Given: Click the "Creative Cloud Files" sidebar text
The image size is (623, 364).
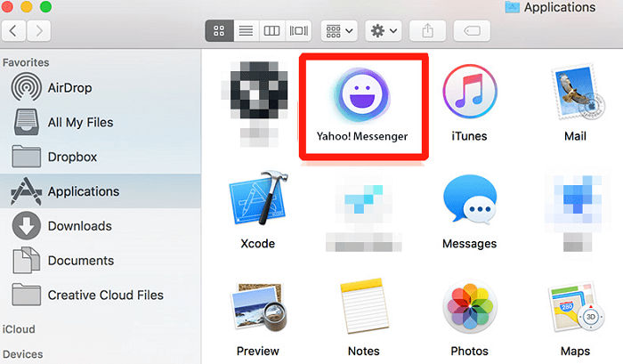Looking at the screenshot, I should (106, 295).
